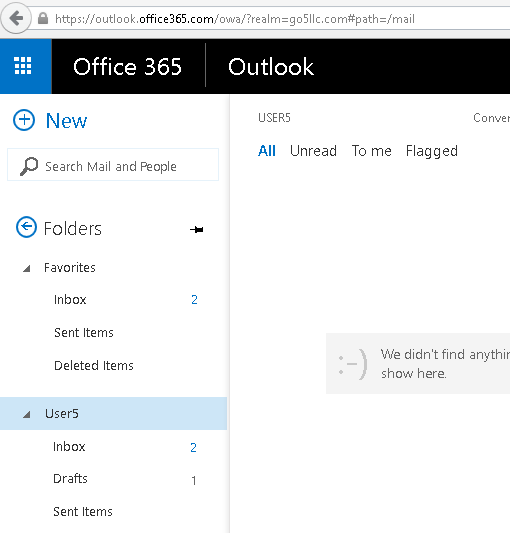
Task: Click the Office 365 header link
Action: 127,67
